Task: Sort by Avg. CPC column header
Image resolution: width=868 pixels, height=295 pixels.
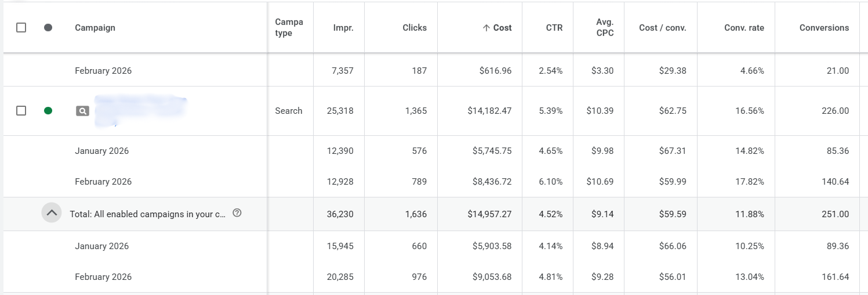Action: pos(605,28)
